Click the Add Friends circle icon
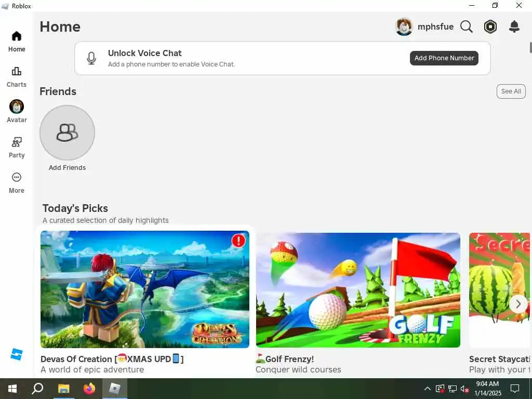The width and height of the screenshot is (532, 399). (67, 132)
